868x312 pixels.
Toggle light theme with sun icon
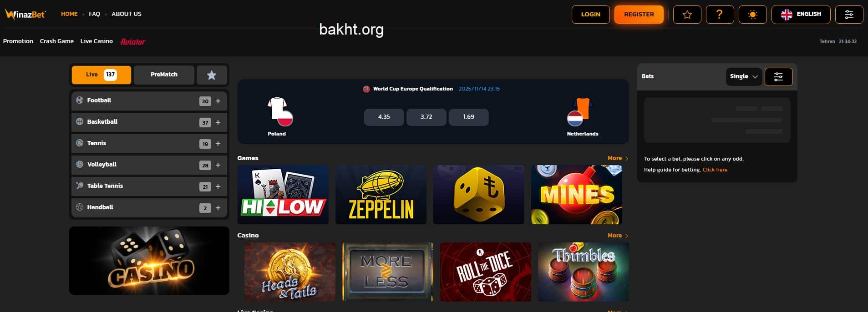click(752, 15)
